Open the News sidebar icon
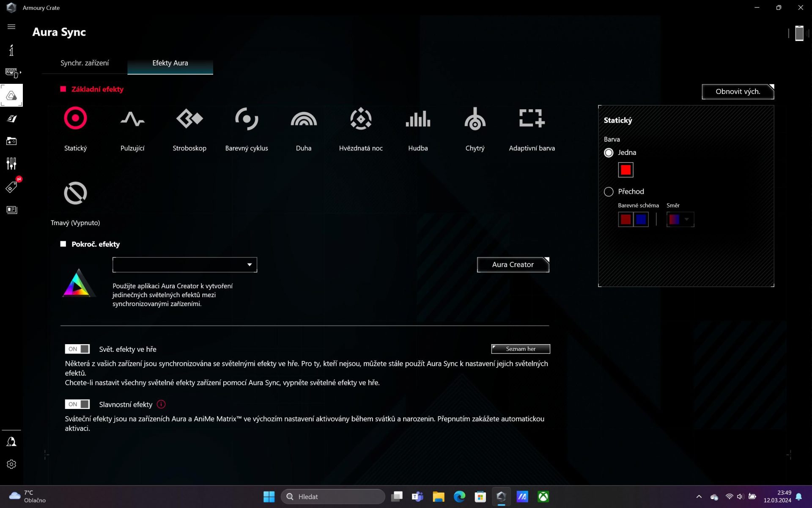812x508 pixels. point(11,210)
